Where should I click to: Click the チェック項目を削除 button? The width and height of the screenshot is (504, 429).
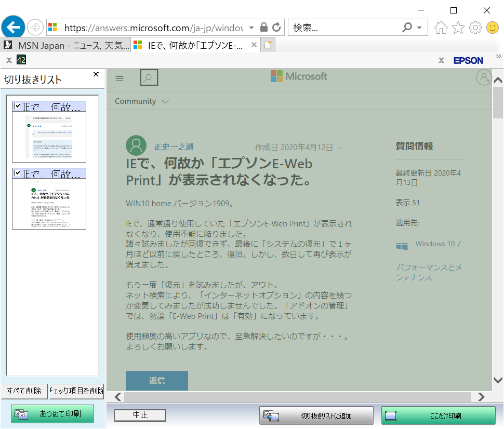point(76,391)
